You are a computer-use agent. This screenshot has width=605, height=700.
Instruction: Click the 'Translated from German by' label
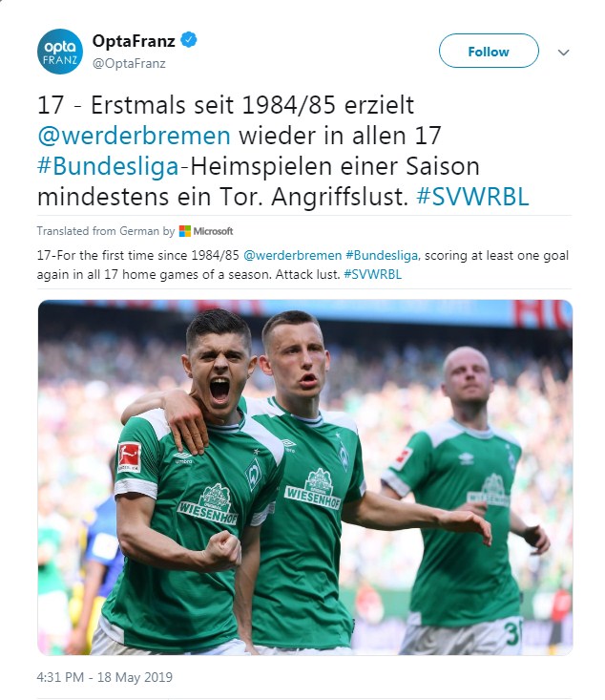tap(106, 231)
